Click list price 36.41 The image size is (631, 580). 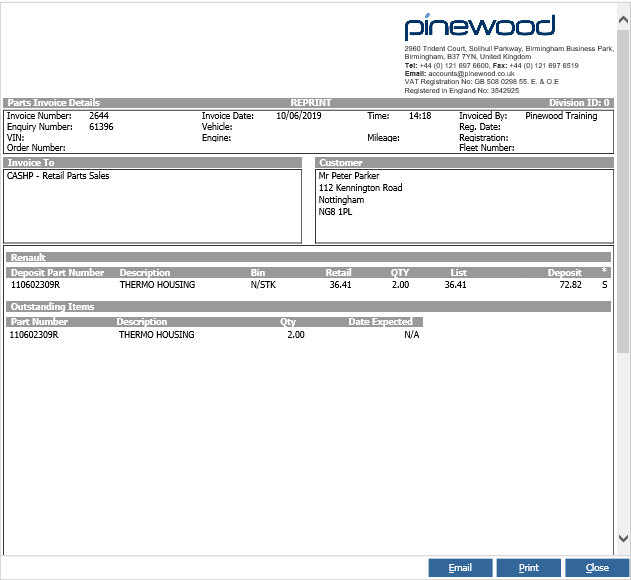pos(456,285)
